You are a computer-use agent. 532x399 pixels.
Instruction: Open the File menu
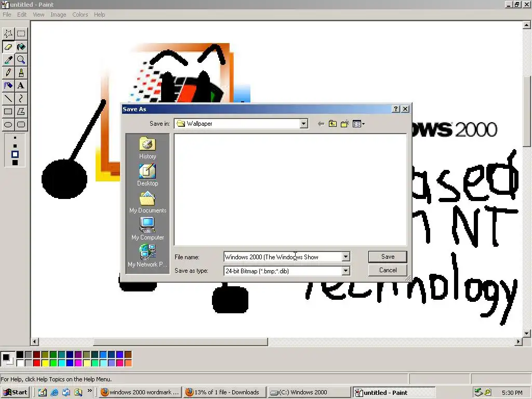7,15
